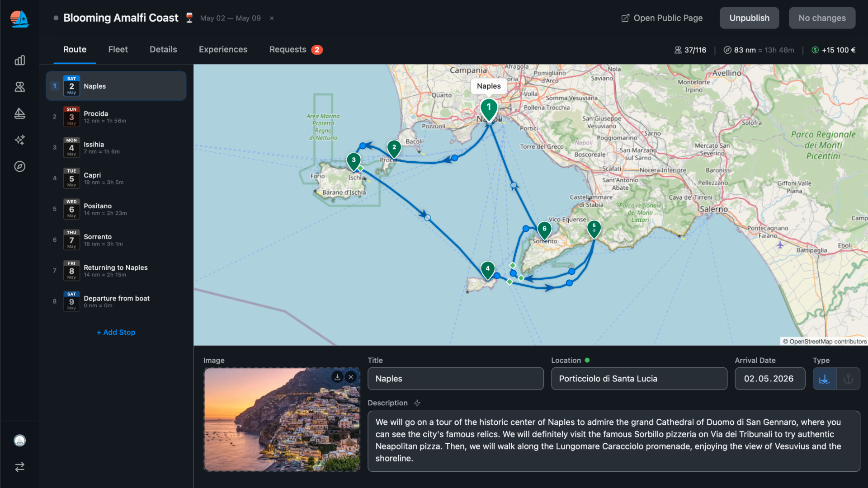Add a new stop to the route

tap(116, 332)
